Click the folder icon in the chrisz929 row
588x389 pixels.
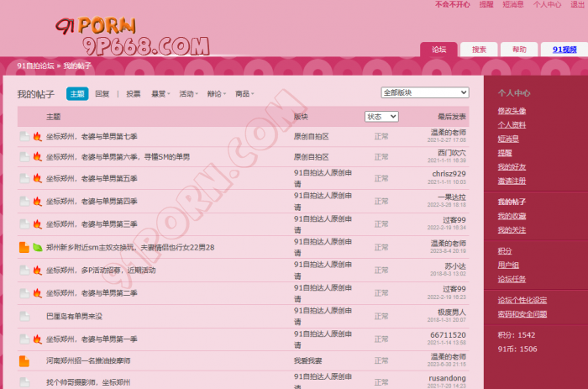coord(24,178)
